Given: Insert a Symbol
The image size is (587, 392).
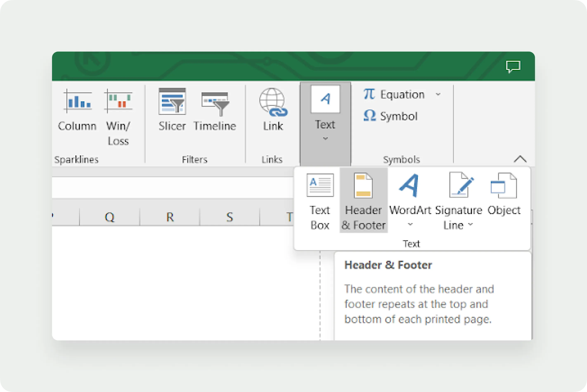Looking at the screenshot, I should [x=391, y=116].
